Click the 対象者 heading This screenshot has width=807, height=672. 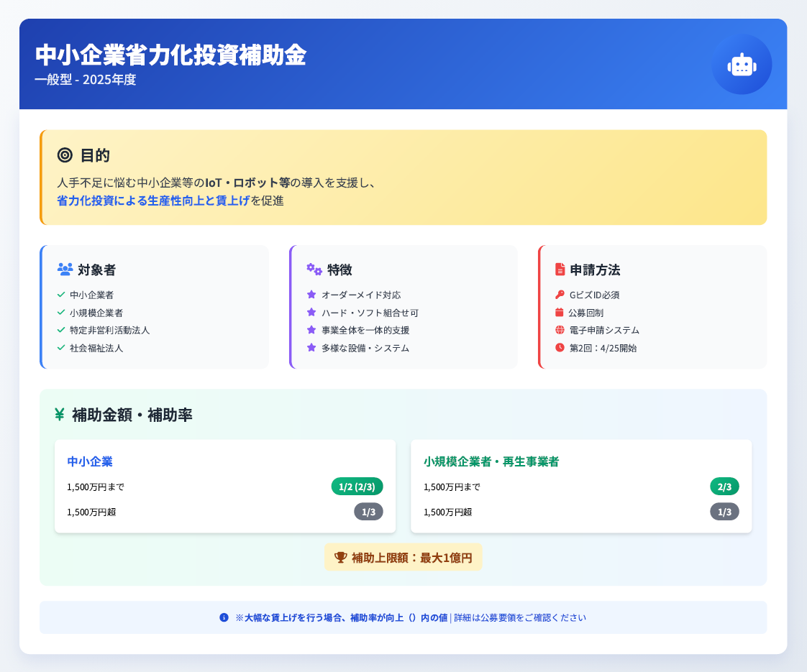(x=97, y=270)
